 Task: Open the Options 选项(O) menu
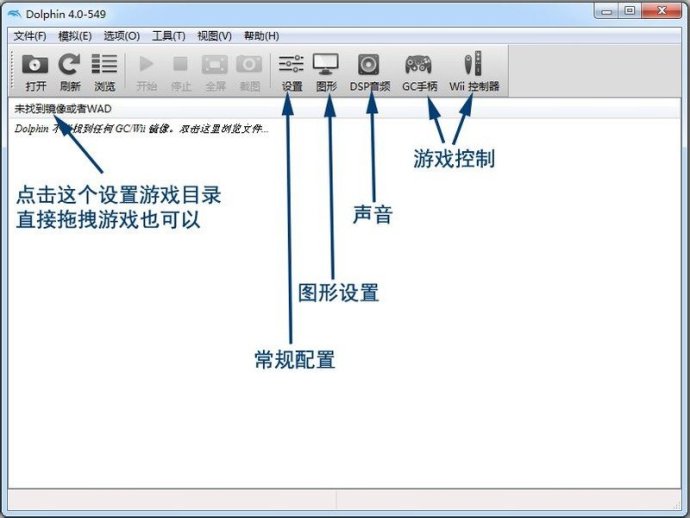tap(122, 36)
